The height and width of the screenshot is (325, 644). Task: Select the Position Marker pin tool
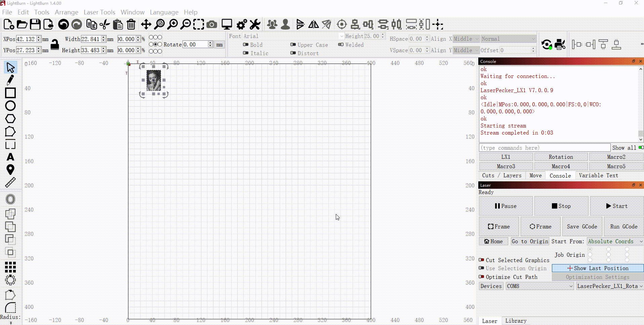coord(10,170)
